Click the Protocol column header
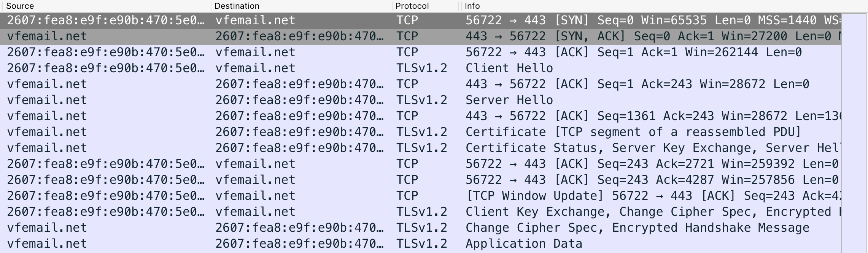The image size is (868, 253). 426,6
